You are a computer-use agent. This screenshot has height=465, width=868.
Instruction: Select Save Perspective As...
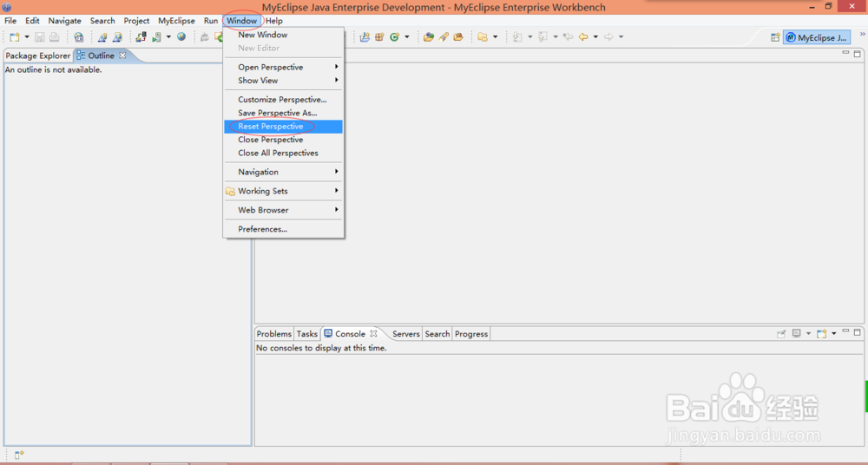tap(283, 113)
